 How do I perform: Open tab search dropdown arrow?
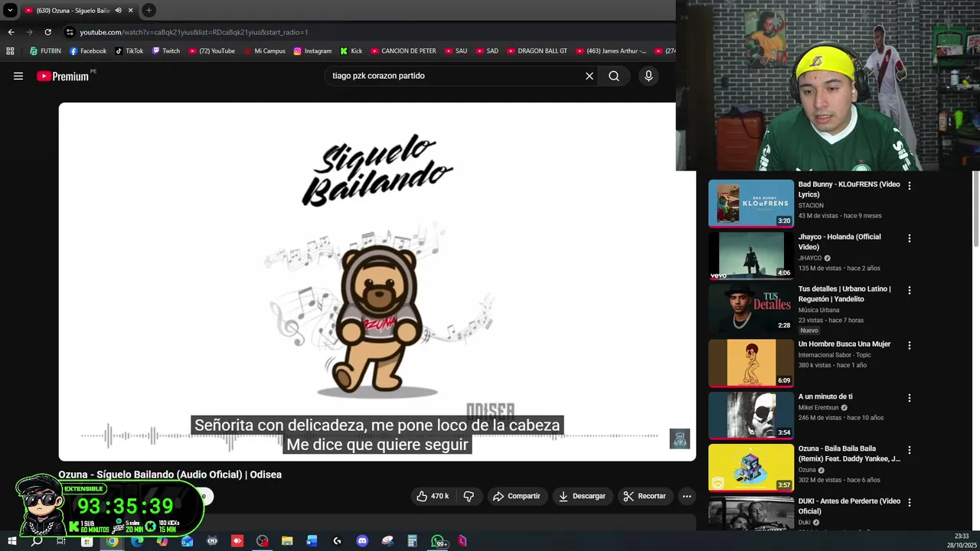[10, 11]
